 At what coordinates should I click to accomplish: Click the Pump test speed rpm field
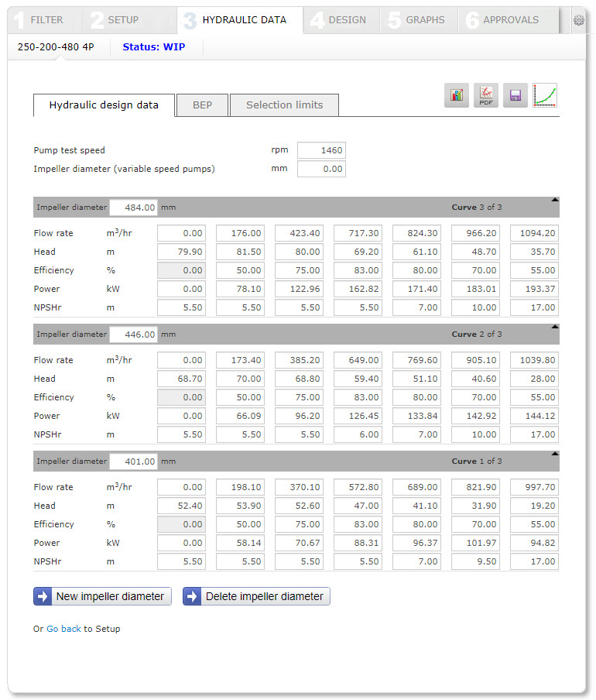[321, 150]
